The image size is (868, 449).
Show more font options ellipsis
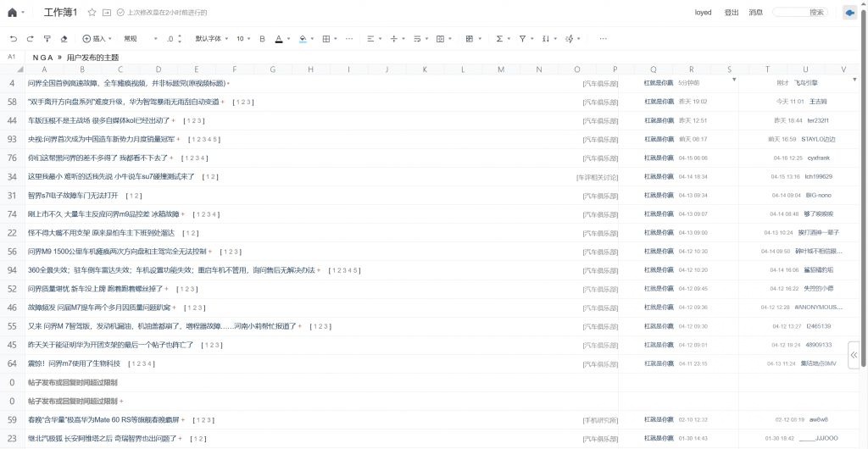pyautogui.click(x=349, y=39)
